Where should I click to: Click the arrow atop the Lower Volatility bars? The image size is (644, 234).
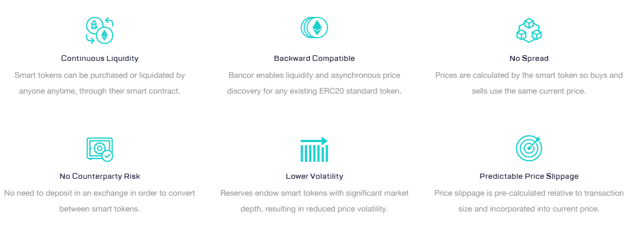click(314, 140)
